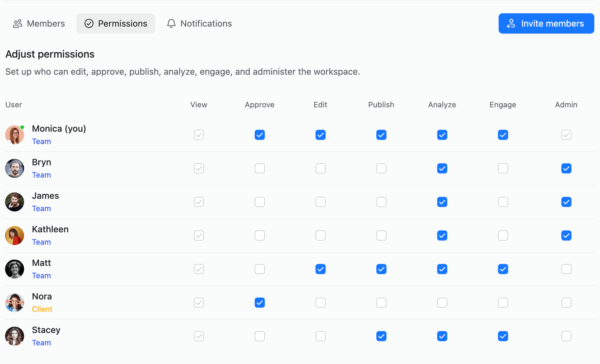Image resolution: width=600 pixels, height=364 pixels.
Task: Open James's profile avatar
Action: click(15, 202)
